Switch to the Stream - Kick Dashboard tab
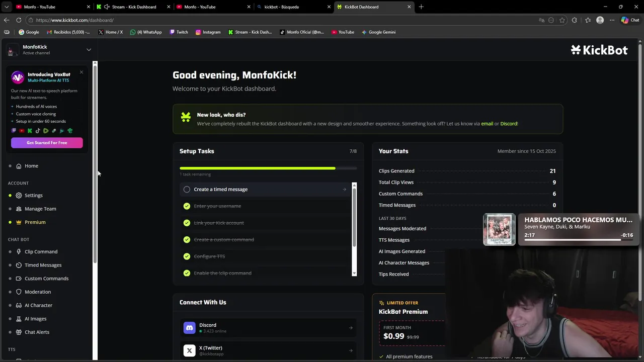 134,7
